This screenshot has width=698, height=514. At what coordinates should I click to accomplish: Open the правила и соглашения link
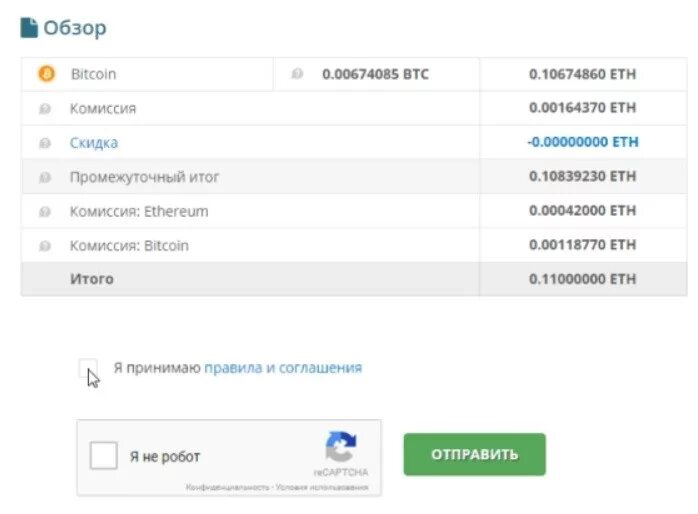pyautogui.click(x=283, y=368)
